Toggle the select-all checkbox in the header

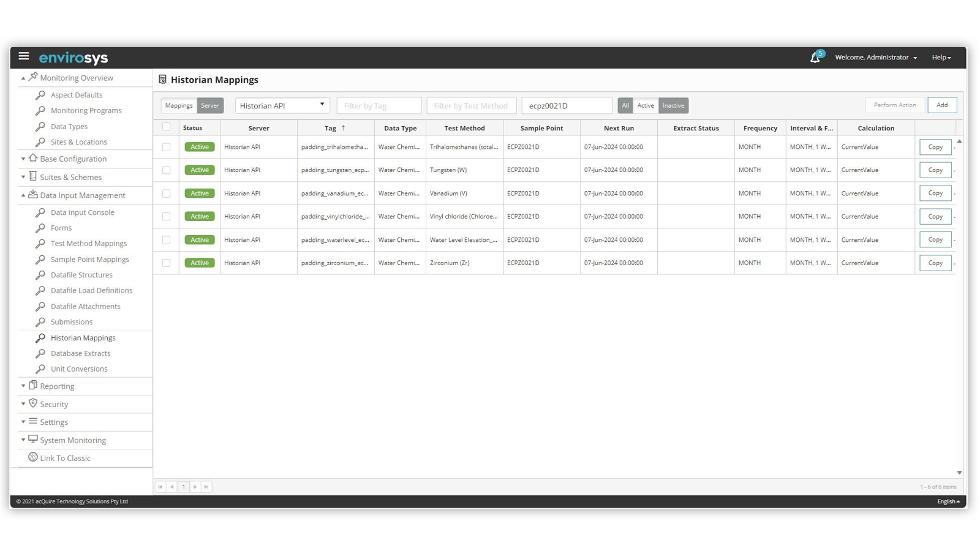click(x=166, y=127)
